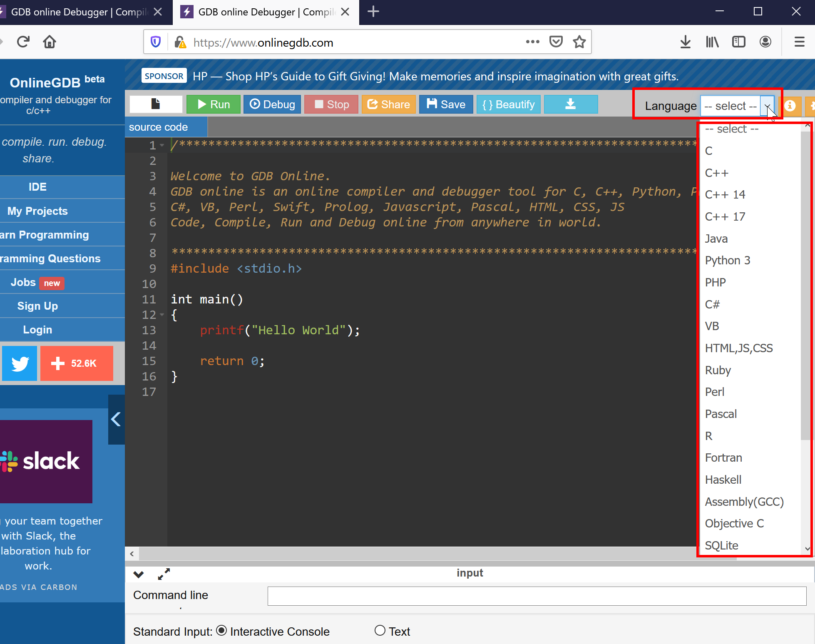Image resolution: width=815 pixels, height=644 pixels.
Task: Select Interactive Console radio button
Action: coord(222,631)
